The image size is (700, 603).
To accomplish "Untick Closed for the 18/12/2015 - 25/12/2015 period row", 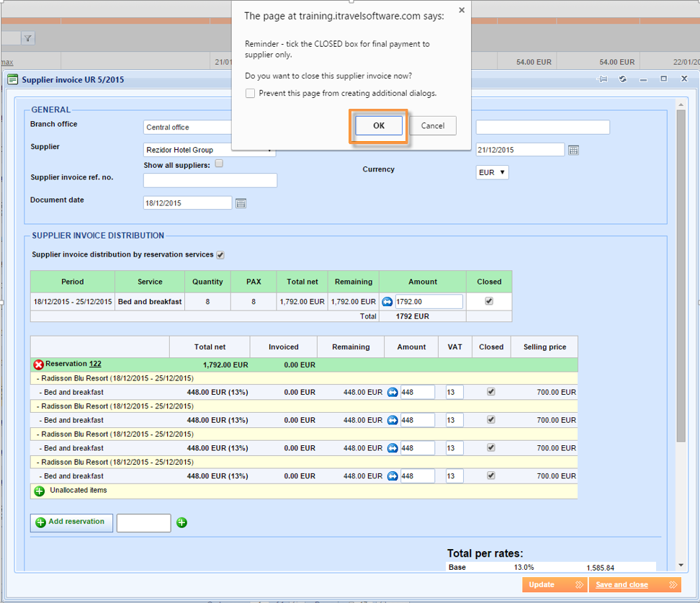I will (489, 301).
